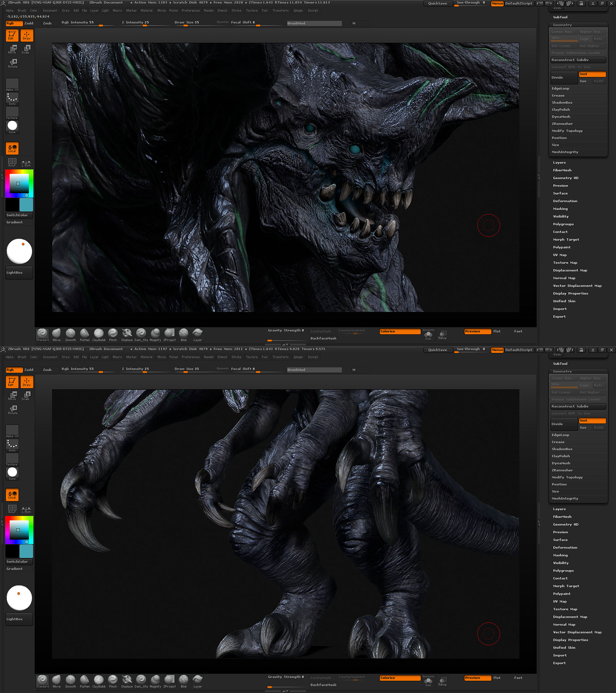Screen dimensions: 616x693
Task: Open Texture slot in bottom window
Action: click(x=12, y=459)
